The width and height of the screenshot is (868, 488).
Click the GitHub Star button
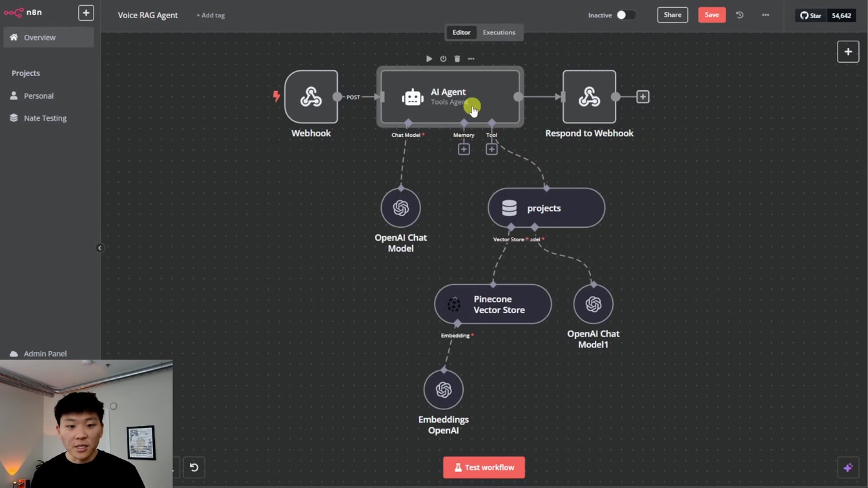(x=811, y=15)
